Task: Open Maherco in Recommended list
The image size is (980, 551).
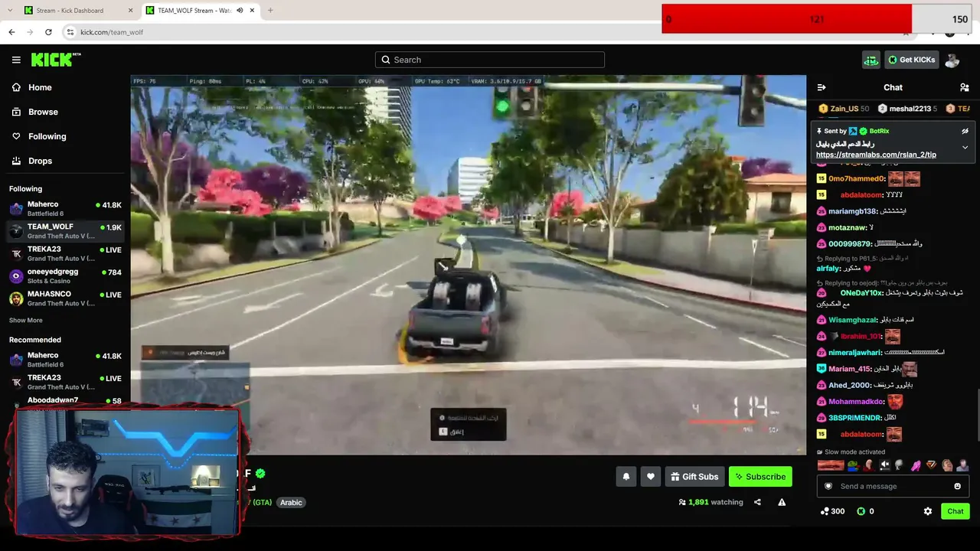Action: [65, 360]
